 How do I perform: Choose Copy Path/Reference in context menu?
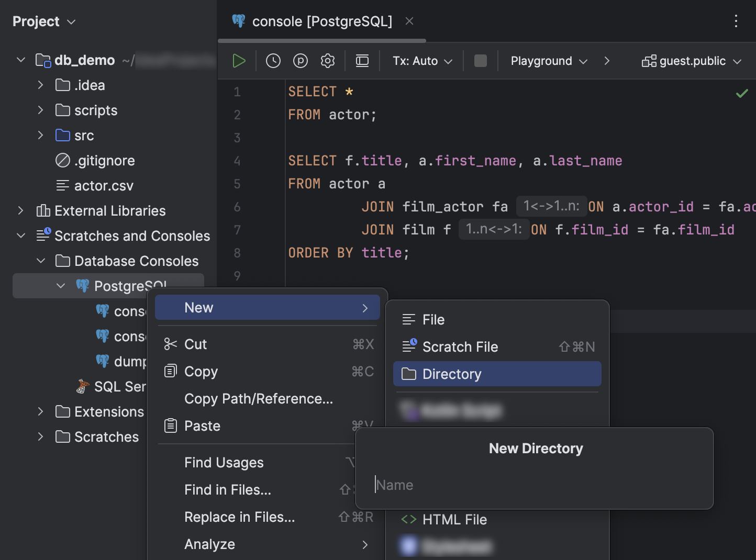258,398
